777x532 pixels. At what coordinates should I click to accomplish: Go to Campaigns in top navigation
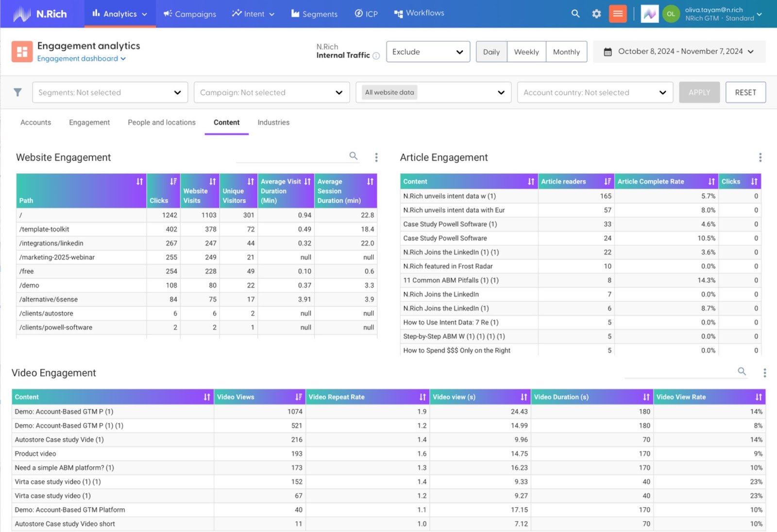coord(189,14)
